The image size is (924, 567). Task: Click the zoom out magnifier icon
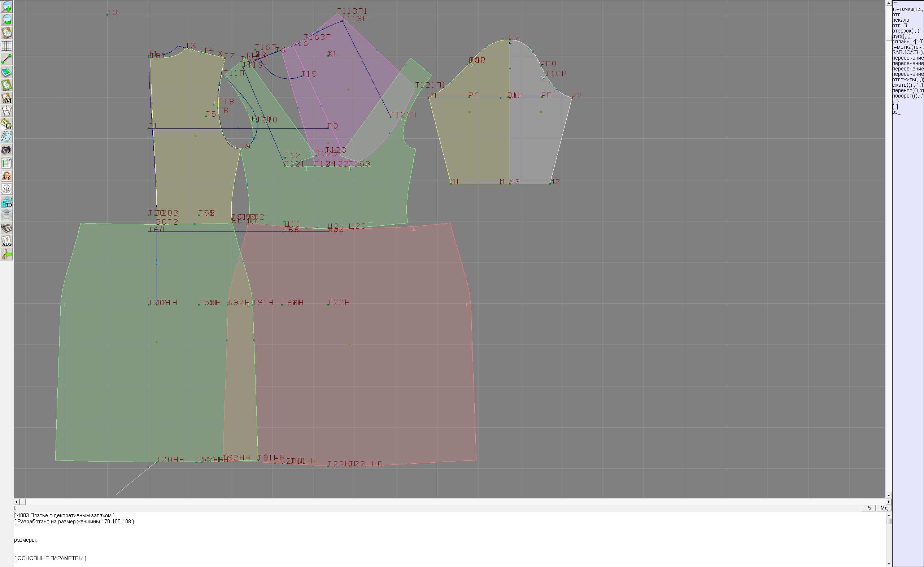pos(6,20)
